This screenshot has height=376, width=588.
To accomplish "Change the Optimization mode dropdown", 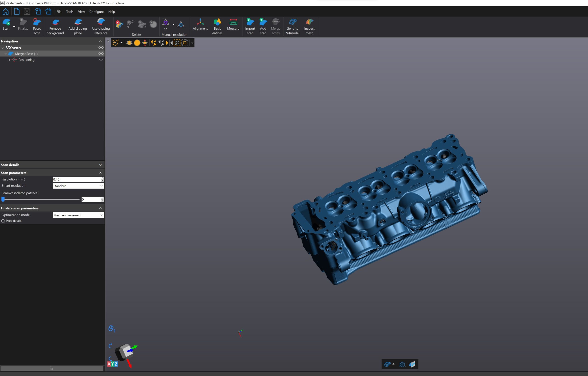I will click(78, 215).
